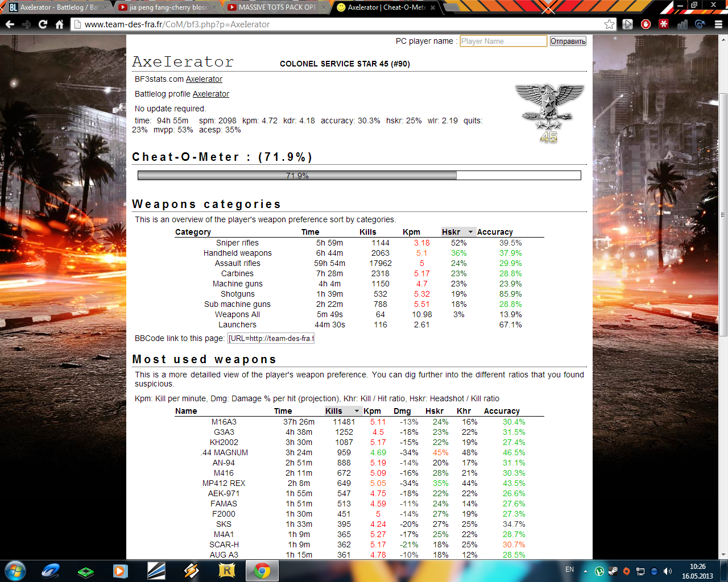Open the BF3stats.com Axelerator link

pyautogui.click(x=204, y=79)
